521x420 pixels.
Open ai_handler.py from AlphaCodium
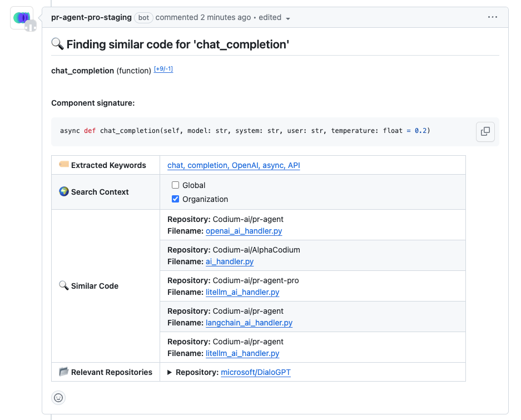pos(230,261)
